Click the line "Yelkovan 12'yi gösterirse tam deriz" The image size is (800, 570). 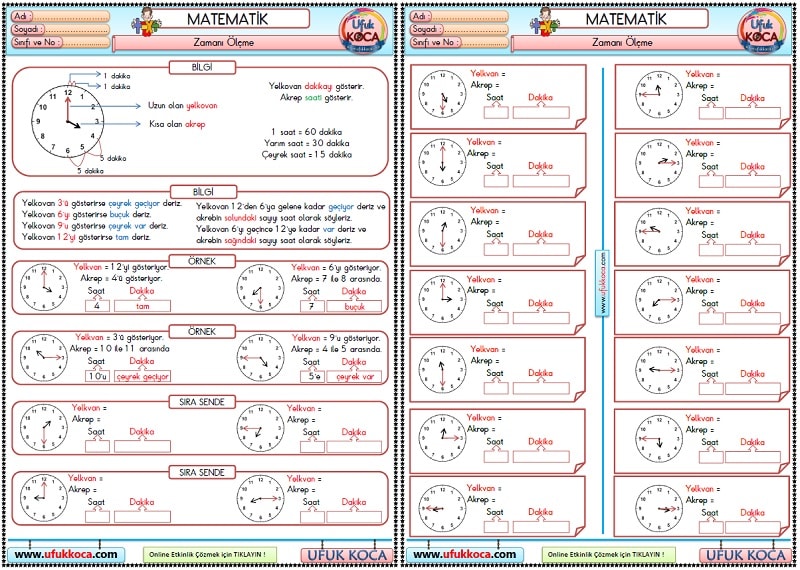point(86,237)
